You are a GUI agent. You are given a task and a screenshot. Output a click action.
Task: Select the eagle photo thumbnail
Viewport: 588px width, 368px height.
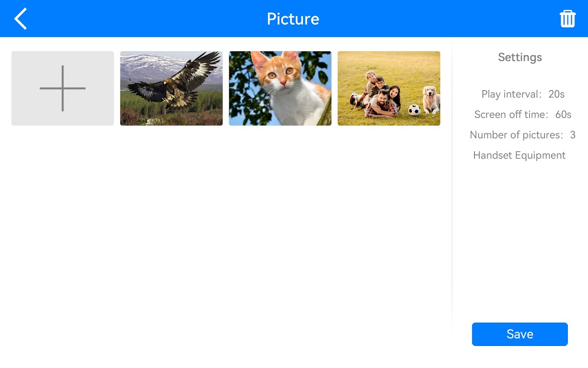point(171,88)
